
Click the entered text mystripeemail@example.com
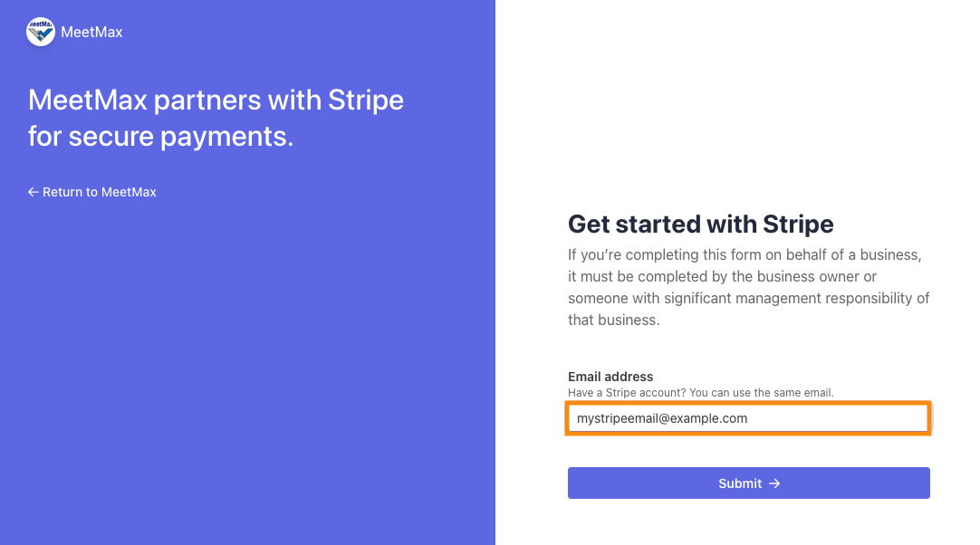click(662, 418)
